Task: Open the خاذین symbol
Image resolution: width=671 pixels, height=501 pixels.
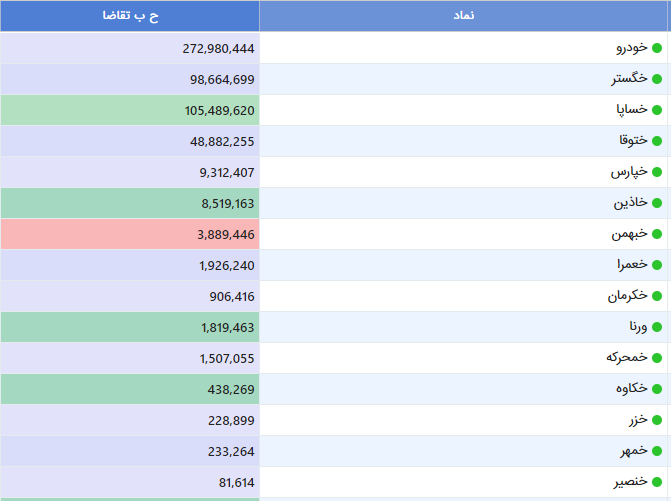Action: (630, 203)
